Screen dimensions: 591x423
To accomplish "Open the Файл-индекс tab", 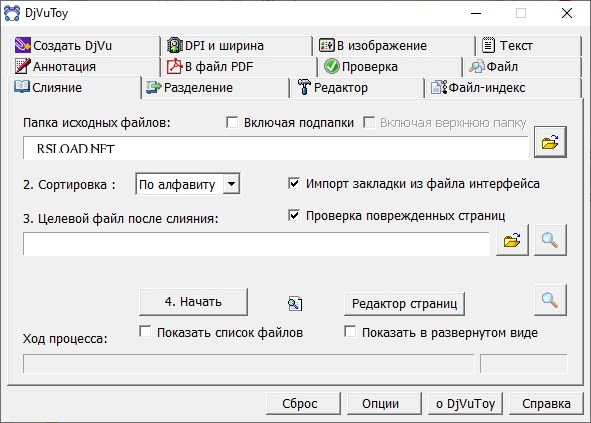I will (503, 88).
